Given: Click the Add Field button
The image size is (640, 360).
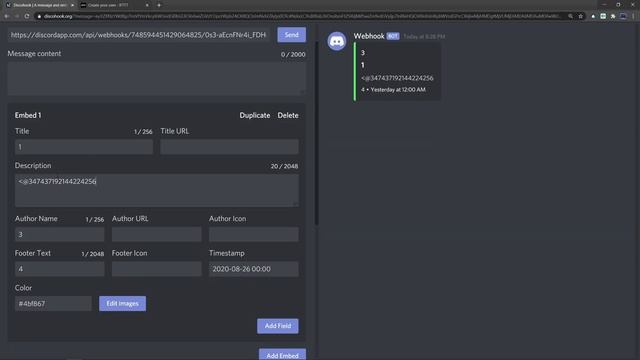Looking at the screenshot, I should (x=278, y=326).
